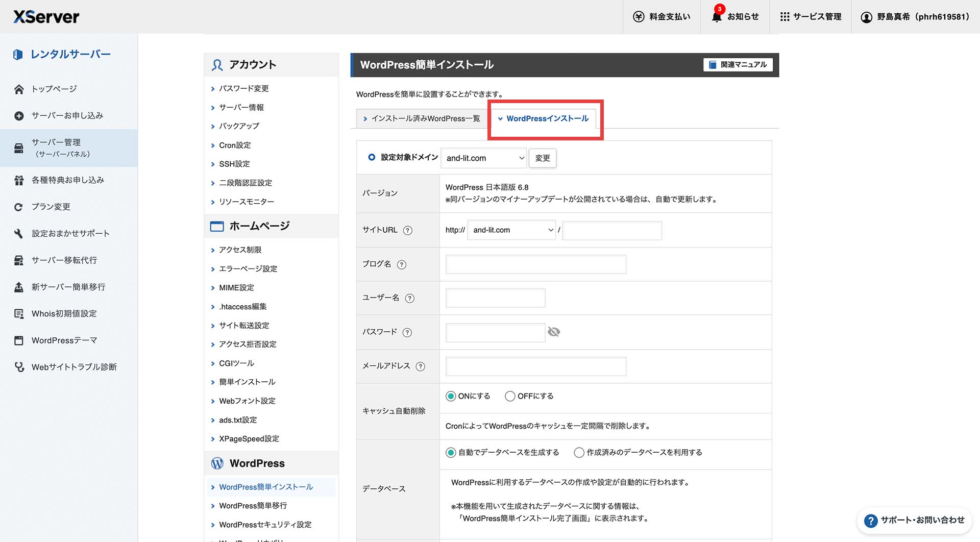Viewport: 980px width, 542px height.
Task: Click the ブログ名 input field
Action: click(x=536, y=264)
